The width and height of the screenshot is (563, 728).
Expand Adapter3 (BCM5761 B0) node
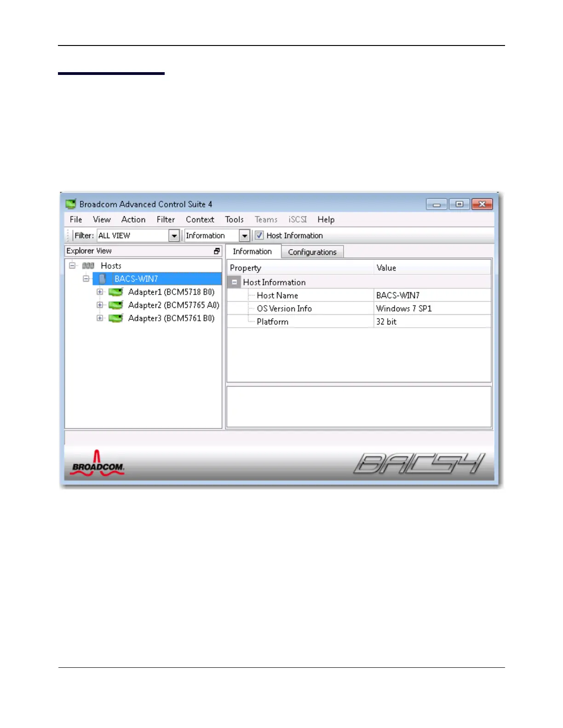(x=100, y=318)
